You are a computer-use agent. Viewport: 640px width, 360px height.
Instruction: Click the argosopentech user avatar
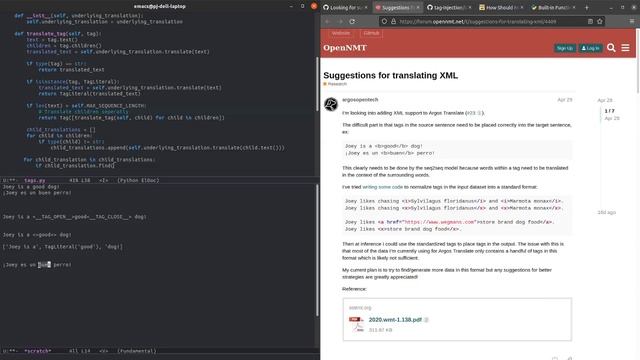[331, 104]
